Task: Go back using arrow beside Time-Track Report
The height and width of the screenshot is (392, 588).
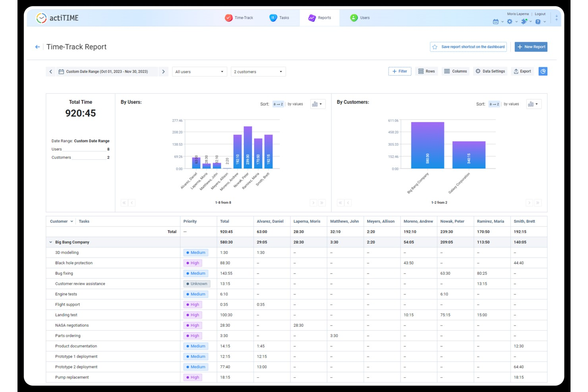Action: [x=37, y=47]
